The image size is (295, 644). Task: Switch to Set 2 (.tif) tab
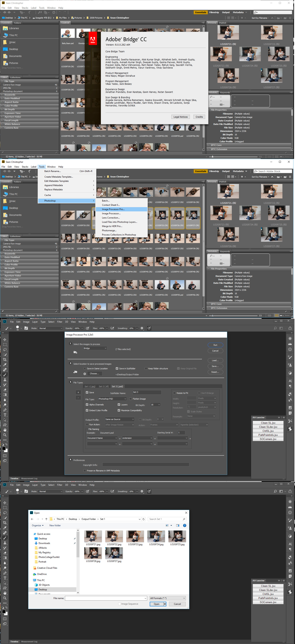point(104,386)
